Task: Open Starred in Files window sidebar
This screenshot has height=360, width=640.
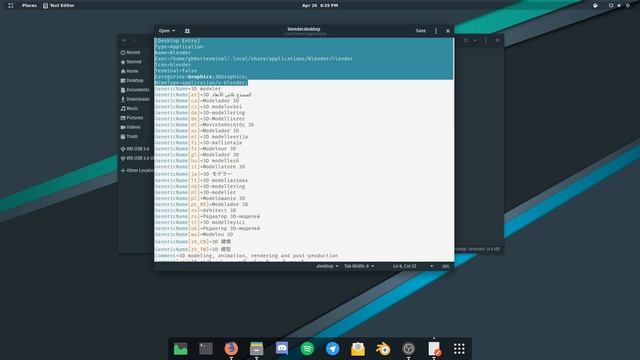Action: click(x=133, y=62)
